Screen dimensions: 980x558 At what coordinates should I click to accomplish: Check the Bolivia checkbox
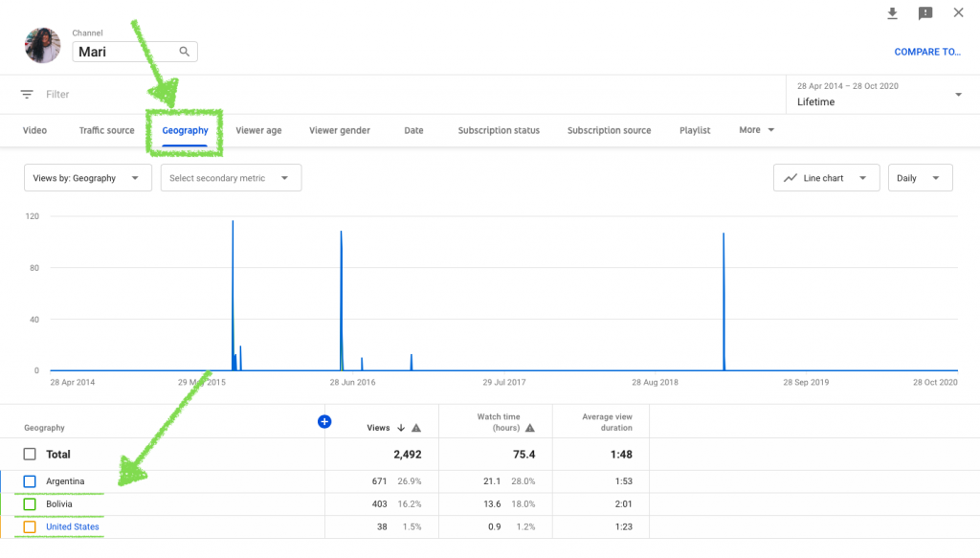[28, 504]
